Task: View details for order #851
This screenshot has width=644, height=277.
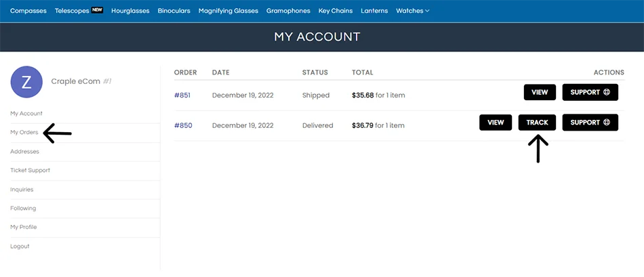Action: 540,92
